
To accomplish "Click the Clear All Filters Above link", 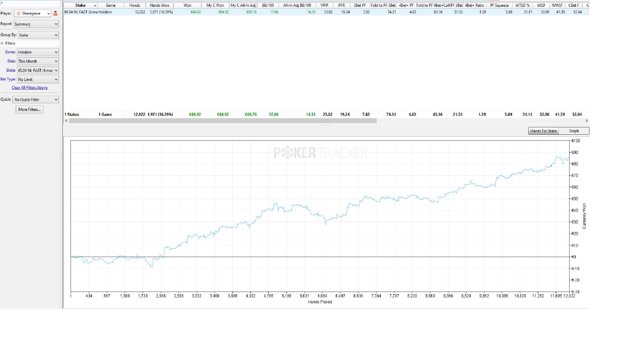I will [x=29, y=88].
